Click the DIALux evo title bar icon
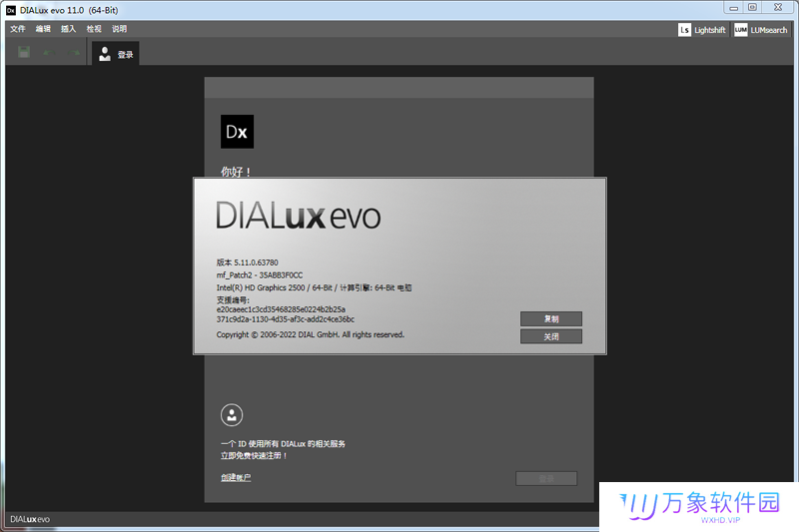The height and width of the screenshot is (532, 799). [11, 10]
